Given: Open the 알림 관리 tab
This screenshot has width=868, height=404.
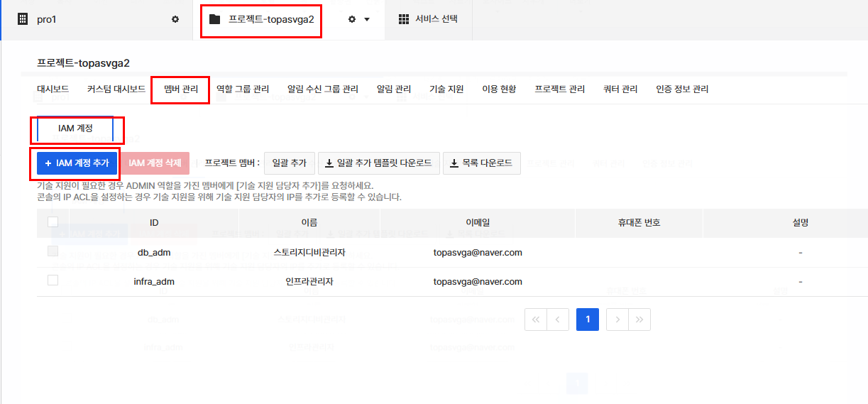Looking at the screenshot, I should coord(394,89).
